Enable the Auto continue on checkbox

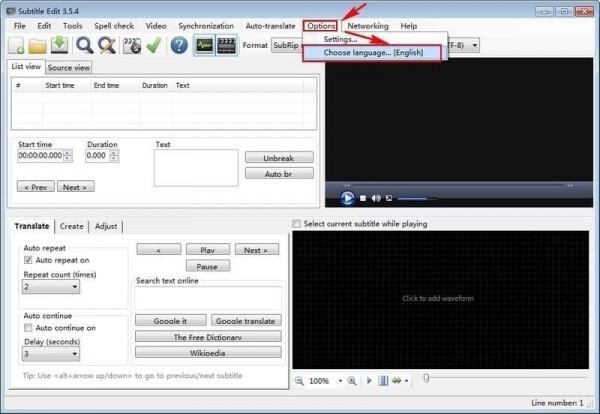click(x=28, y=327)
